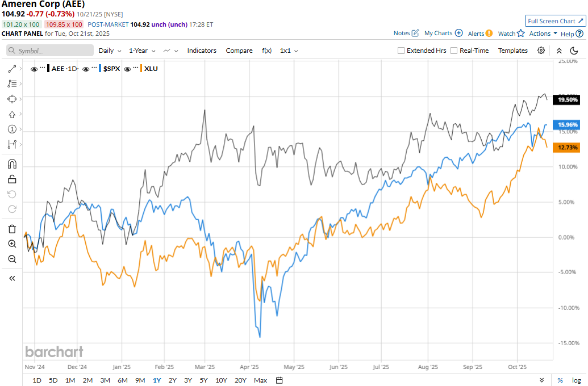Open Help question mark icon
This screenshot has height=386, width=588.
coord(579,33)
